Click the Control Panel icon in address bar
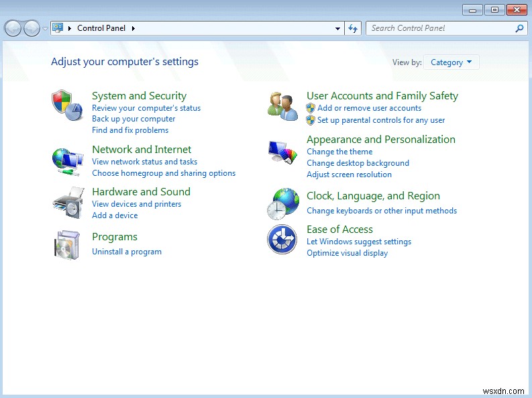Image resolution: width=532 pixels, height=398 pixels. [x=58, y=28]
